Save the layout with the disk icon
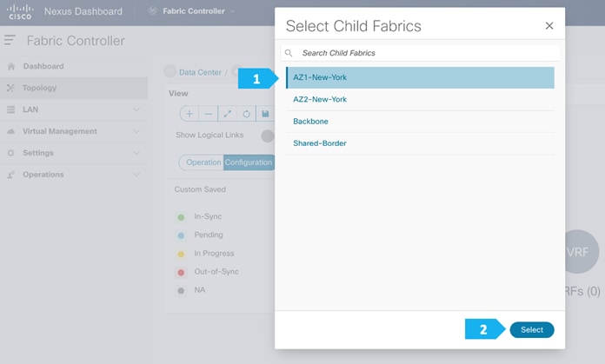Viewport: 605px width, 364px height. click(265, 114)
